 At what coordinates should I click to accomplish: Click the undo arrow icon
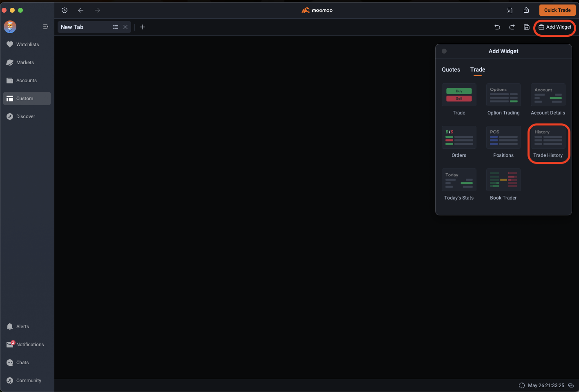(497, 27)
